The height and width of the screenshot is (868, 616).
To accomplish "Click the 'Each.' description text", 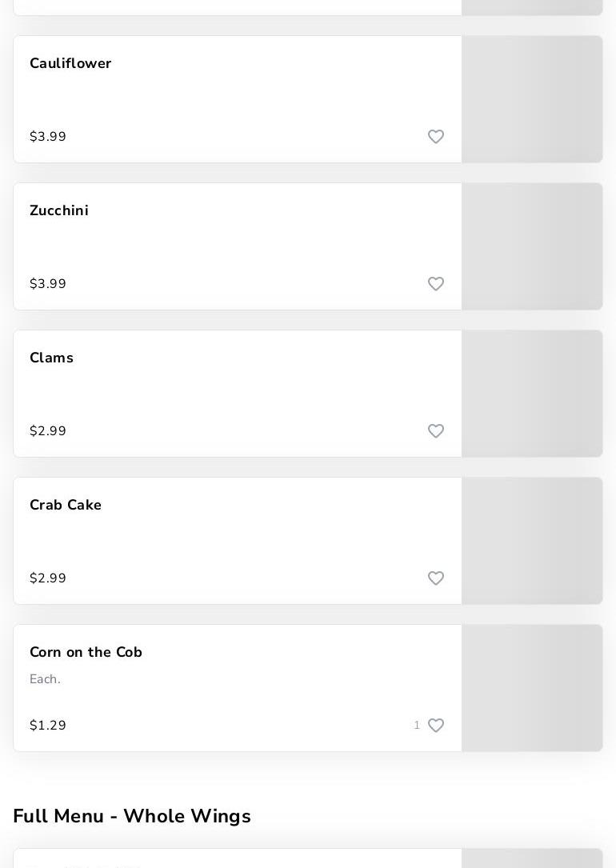I will (x=45, y=679).
